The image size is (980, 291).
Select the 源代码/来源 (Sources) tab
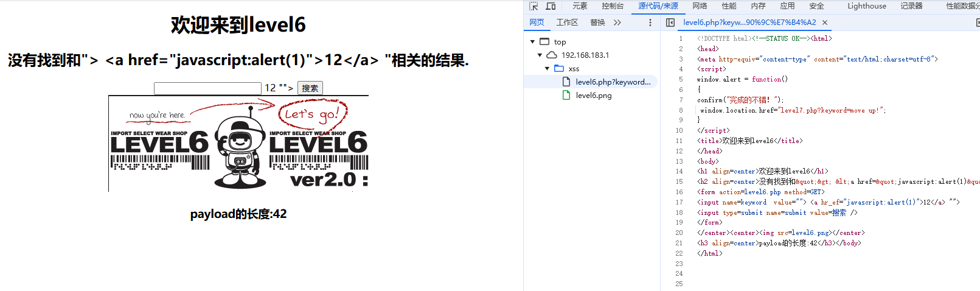(658, 6)
